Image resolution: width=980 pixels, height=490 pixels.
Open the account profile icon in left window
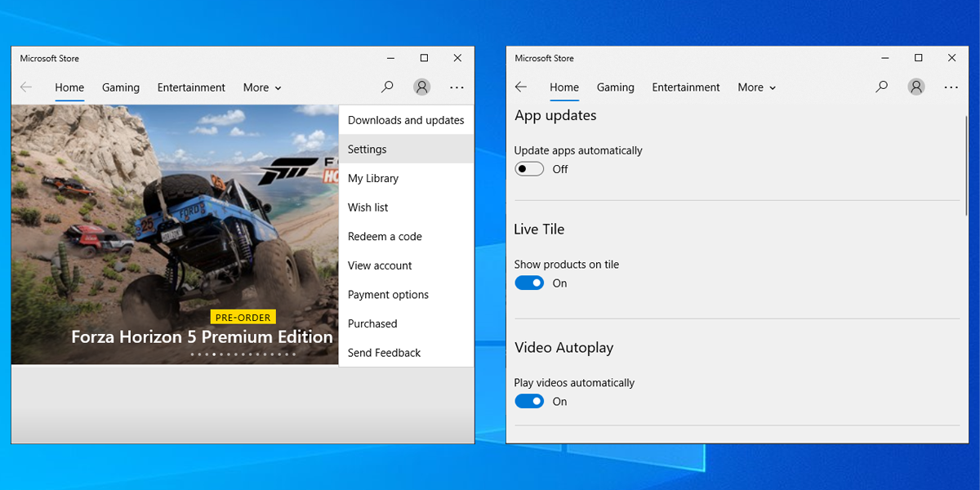coord(421,87)
